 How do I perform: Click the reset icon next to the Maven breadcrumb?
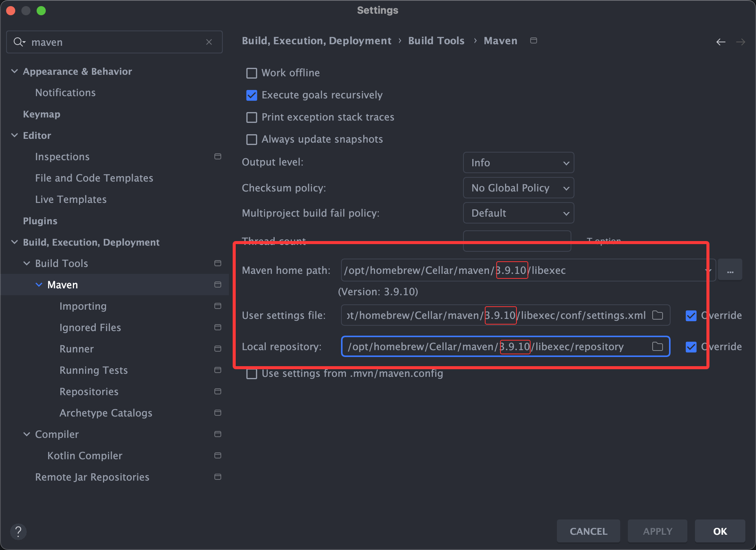click(x=533, y=40)
